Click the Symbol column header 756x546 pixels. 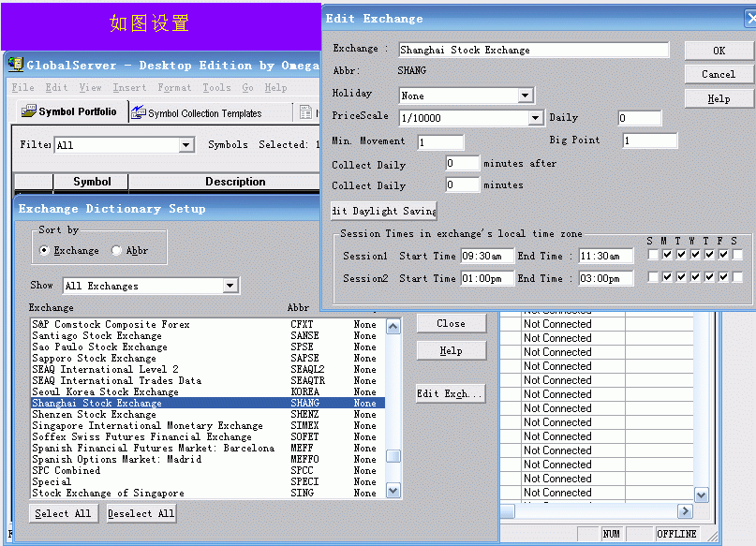(x=91, y=182)
